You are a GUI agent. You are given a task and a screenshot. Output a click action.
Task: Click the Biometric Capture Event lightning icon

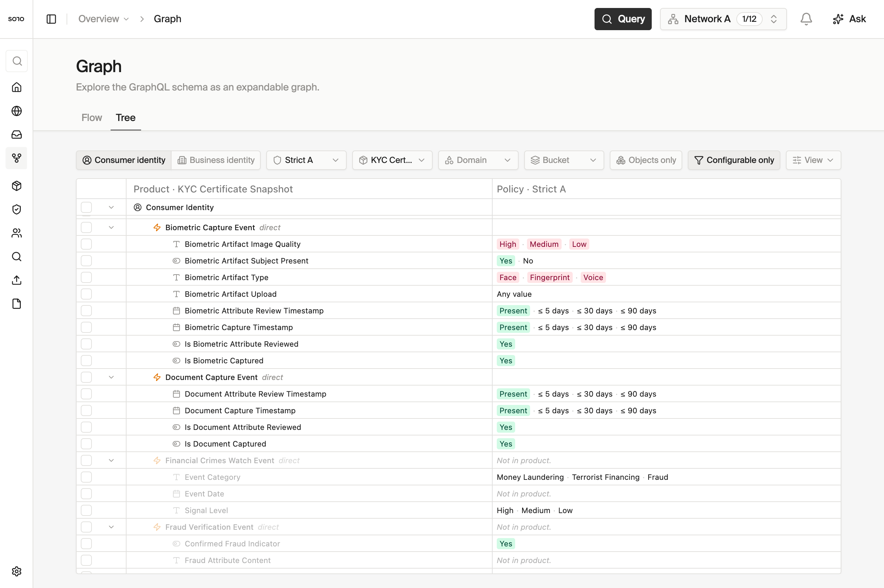(157, 228)
